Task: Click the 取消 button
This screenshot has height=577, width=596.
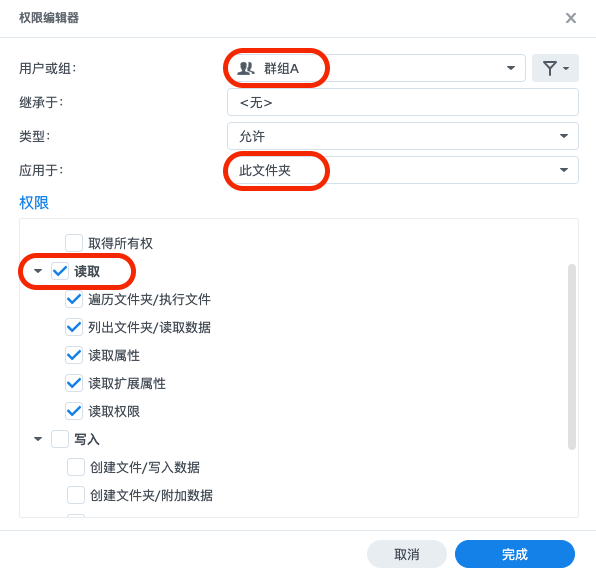Action: pos(407,554)
